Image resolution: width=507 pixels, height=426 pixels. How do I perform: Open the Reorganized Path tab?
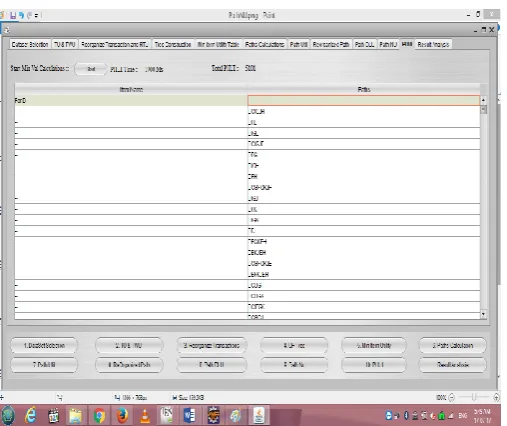pyautogui.click(x=331, y=44)
